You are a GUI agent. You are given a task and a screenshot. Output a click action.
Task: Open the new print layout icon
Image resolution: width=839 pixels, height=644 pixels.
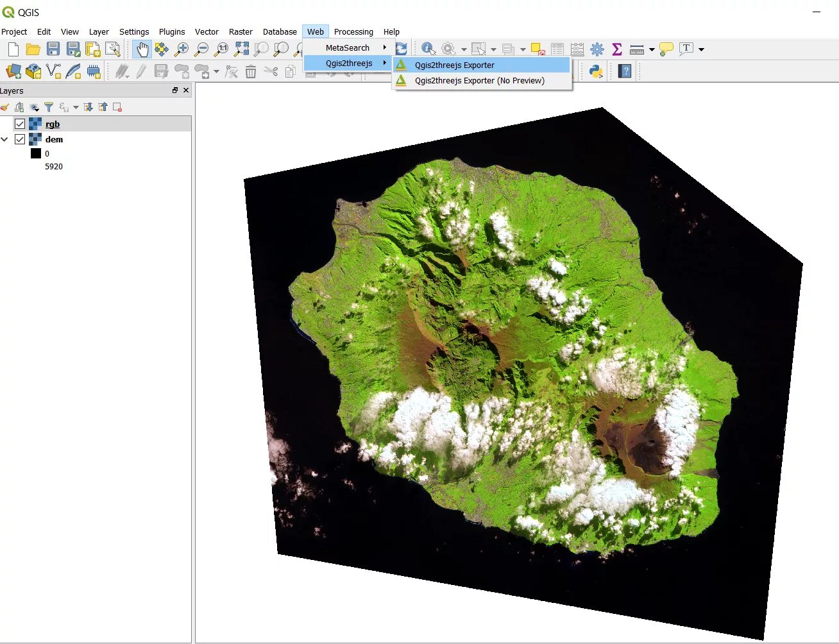point(93,49)
